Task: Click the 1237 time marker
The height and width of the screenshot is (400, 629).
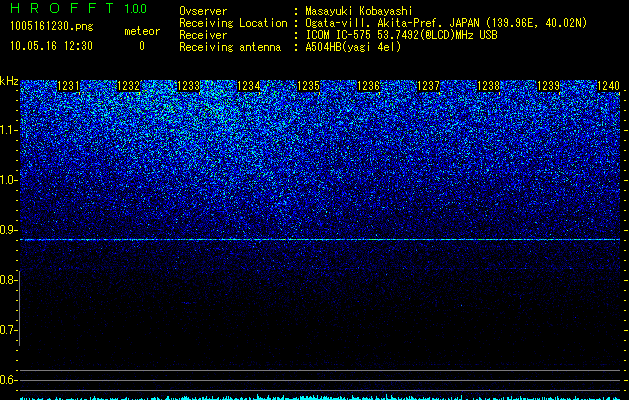Action: tap(428, 86)
